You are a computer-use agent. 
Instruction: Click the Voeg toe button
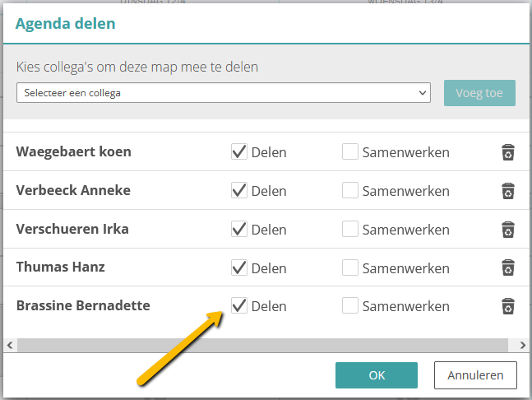point(479,93)
